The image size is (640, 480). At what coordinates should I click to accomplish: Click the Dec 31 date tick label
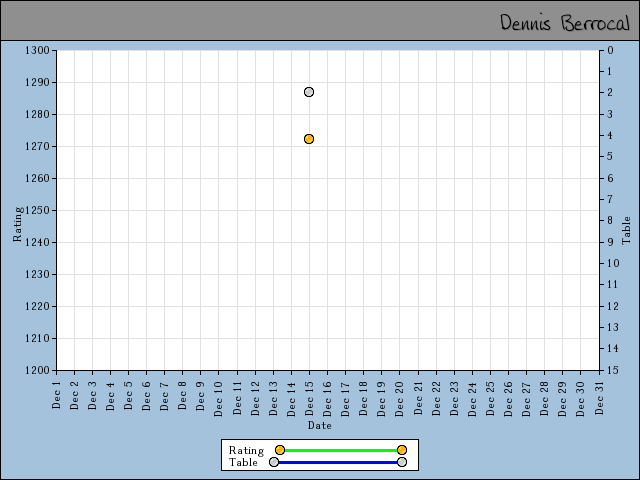[600, 395]
